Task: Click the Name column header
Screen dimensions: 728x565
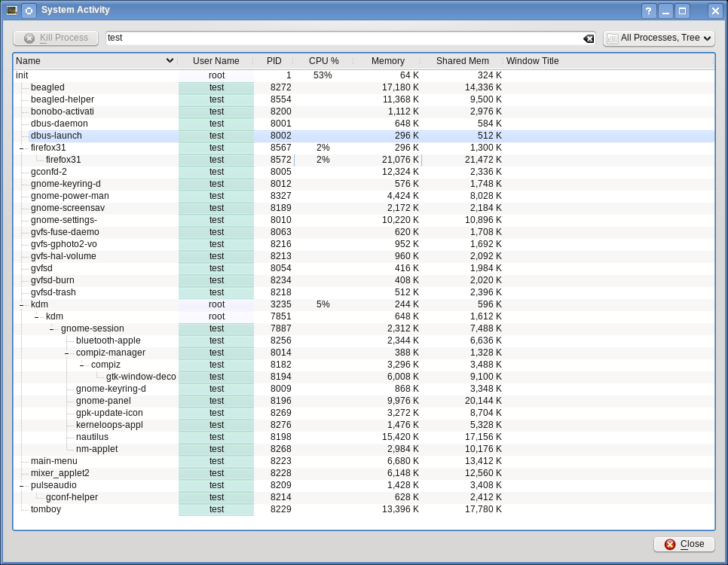Action: [90, 61]
